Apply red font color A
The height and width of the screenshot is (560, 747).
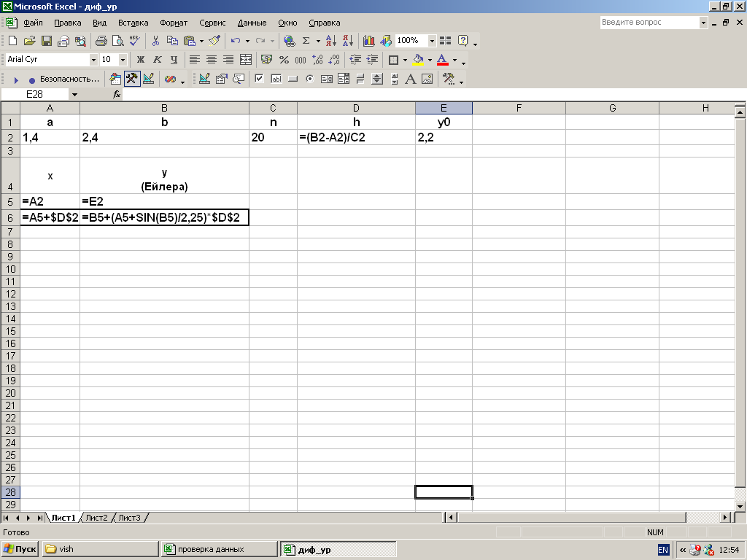point(443,60)
